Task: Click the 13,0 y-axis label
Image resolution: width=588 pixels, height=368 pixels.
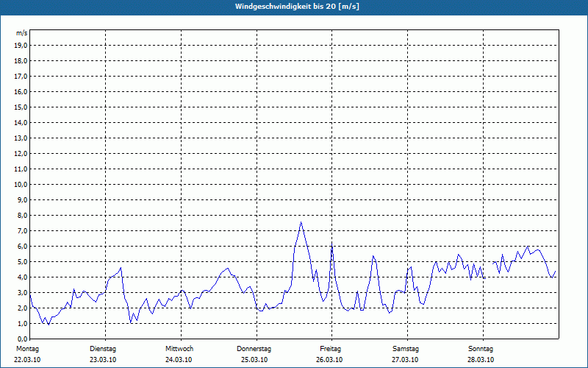Action: click(21, 138)
